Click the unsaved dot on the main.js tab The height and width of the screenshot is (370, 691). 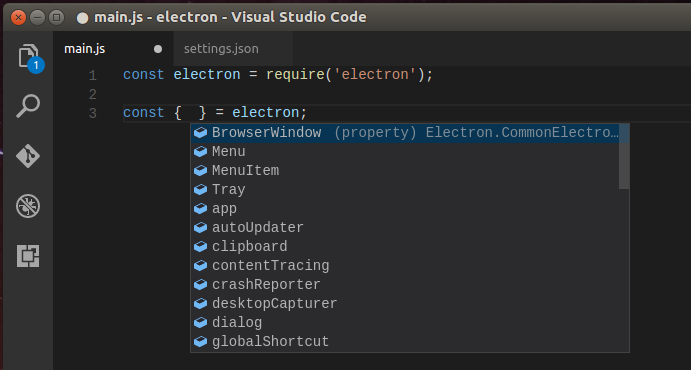point(158,49)
